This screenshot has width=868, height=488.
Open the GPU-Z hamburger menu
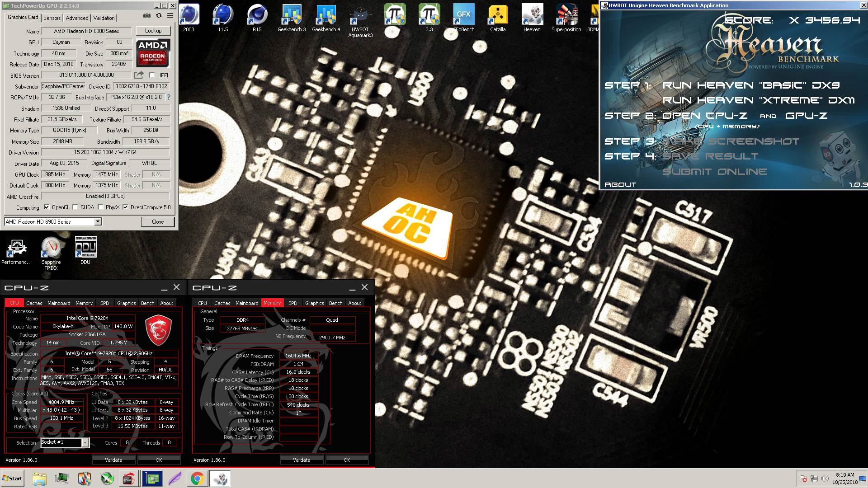(x=170, y=16)
